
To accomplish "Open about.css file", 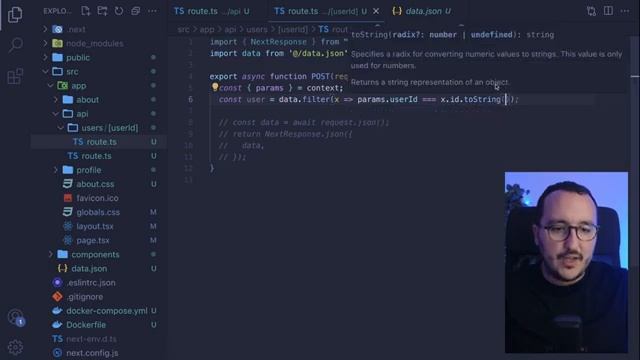I will [x=99, y=184].
